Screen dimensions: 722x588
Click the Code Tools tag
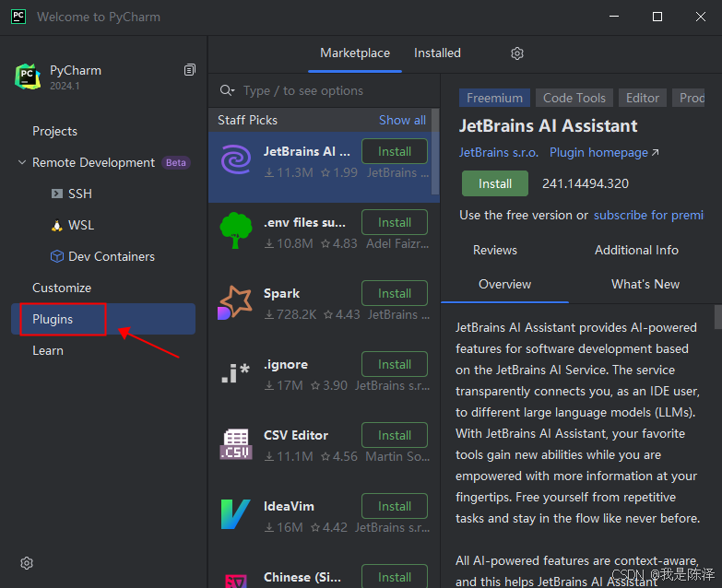(574, 98)
